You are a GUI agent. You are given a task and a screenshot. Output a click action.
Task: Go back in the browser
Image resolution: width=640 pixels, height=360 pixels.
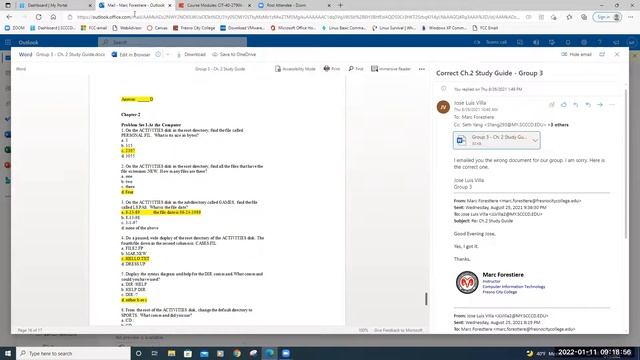9,17
